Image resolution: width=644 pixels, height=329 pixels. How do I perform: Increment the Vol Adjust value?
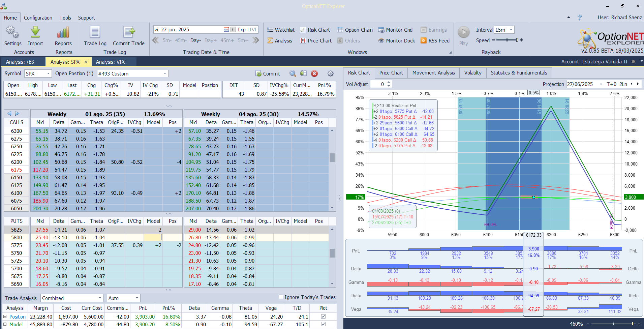pyautogui.click(x=389, y=82)
